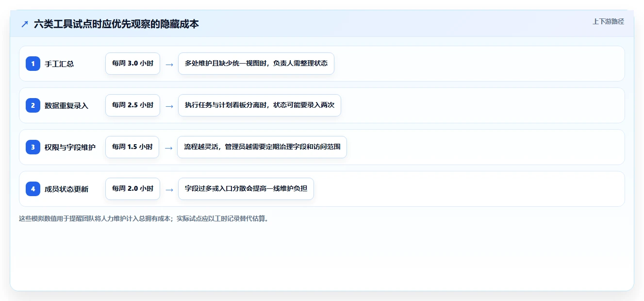644x301 pixels.
Task: Click the description 字段过多或入口分散会提高一线维护负担
Action: click(246, 189)
